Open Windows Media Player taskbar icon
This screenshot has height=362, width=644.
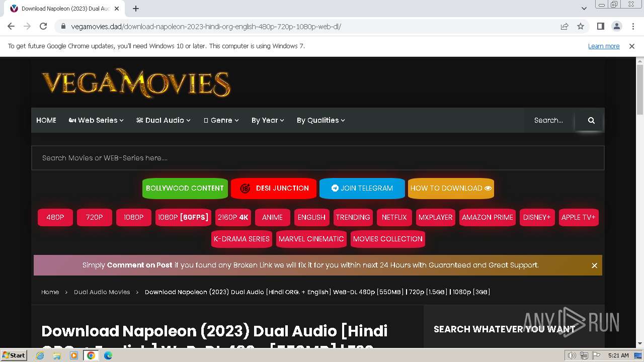click(74, 355)
